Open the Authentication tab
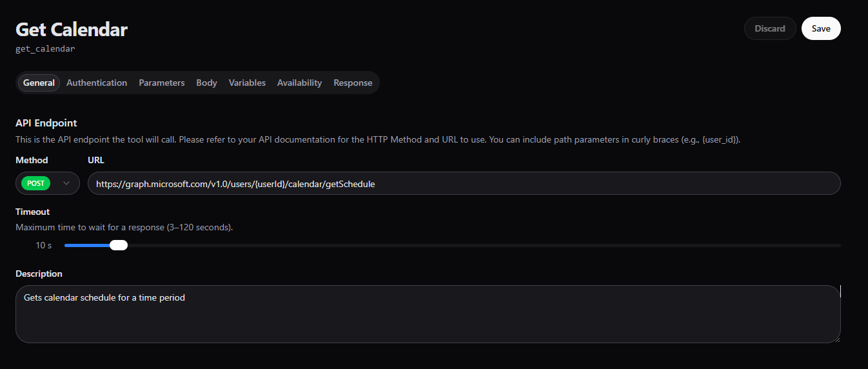 pyautogui.click(x=97, y=83)
